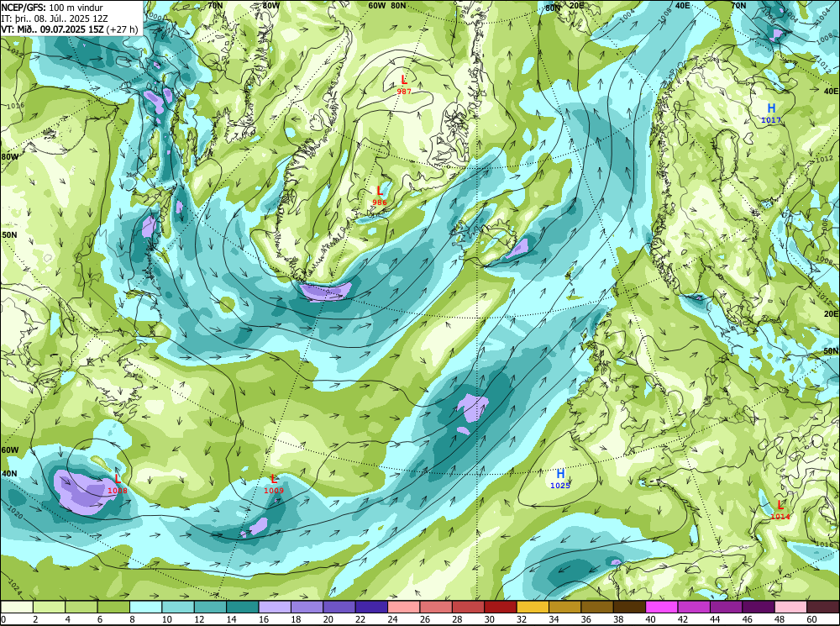Image resolution: width=840 pixels, height=626 pixels.
Task: Select the turquoise 10–12 legend swatch
Action: pyautogui.click(x=178, y=607)
